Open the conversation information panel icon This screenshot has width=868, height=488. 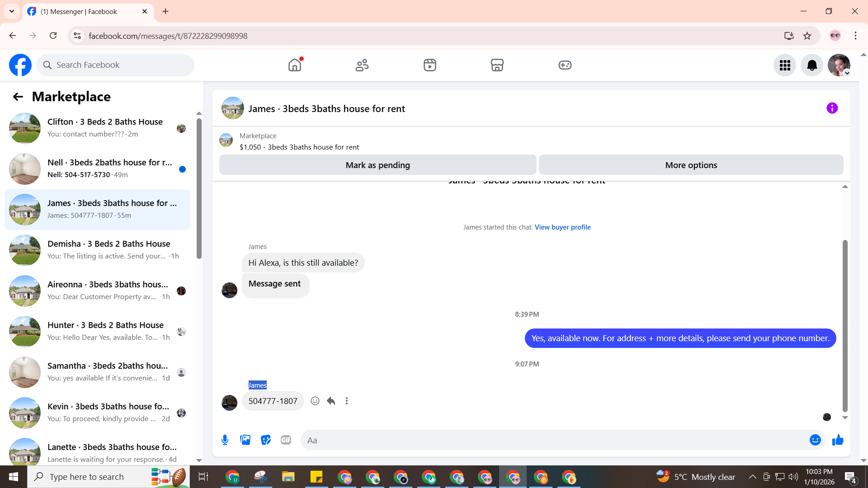832,108
